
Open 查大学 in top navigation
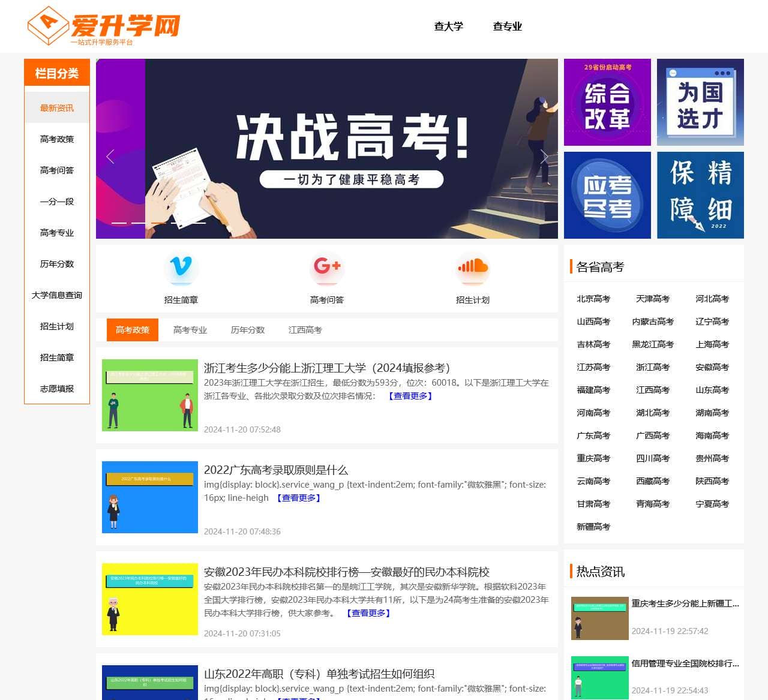(449, 26)
